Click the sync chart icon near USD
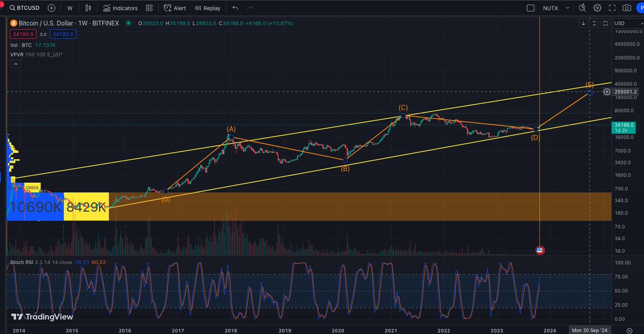644x334 pixels. [605, 23]
